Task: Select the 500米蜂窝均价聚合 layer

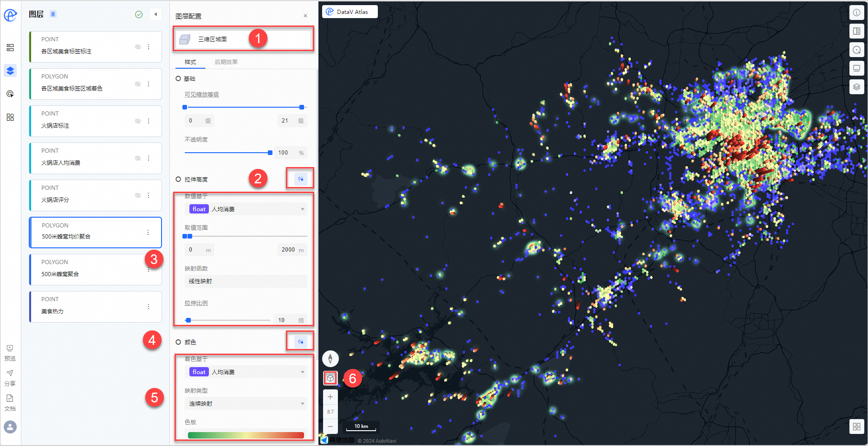Action: click(x=95, y=233)
